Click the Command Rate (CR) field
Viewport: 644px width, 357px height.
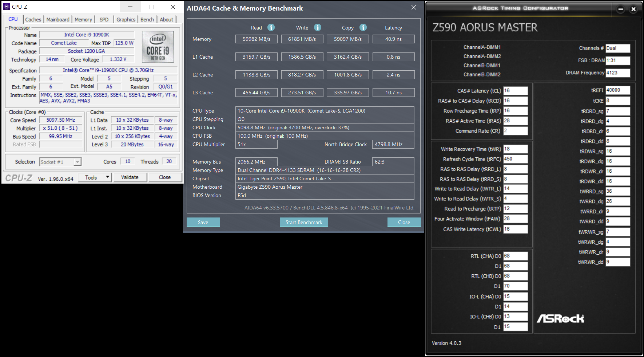coord(516,131)
